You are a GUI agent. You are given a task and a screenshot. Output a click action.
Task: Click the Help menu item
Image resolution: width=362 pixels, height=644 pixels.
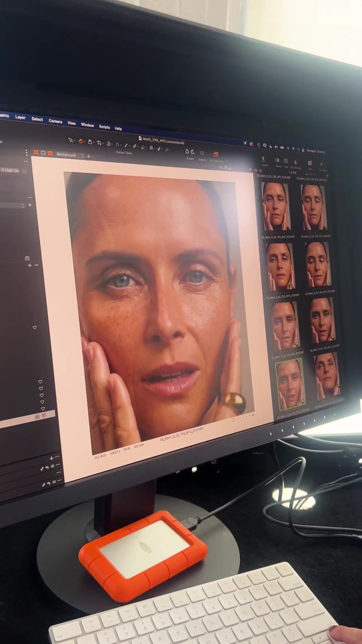(x=118, y=128)
